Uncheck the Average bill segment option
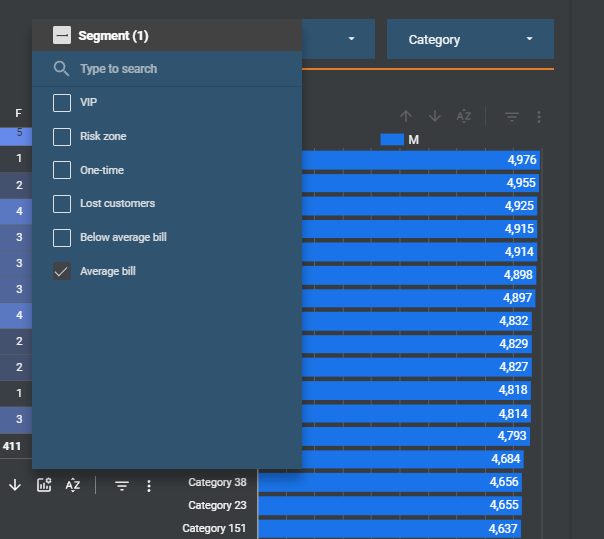Screen dimensions: 604x539 [x=62, y=271]
